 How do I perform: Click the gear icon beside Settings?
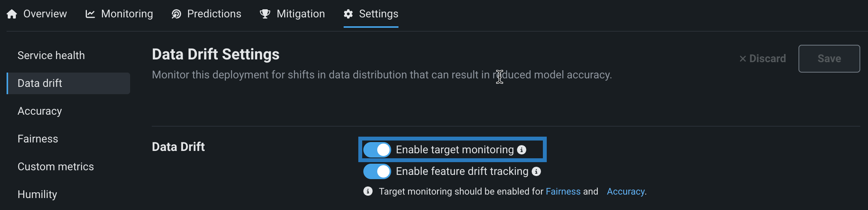tap(348, 14)
